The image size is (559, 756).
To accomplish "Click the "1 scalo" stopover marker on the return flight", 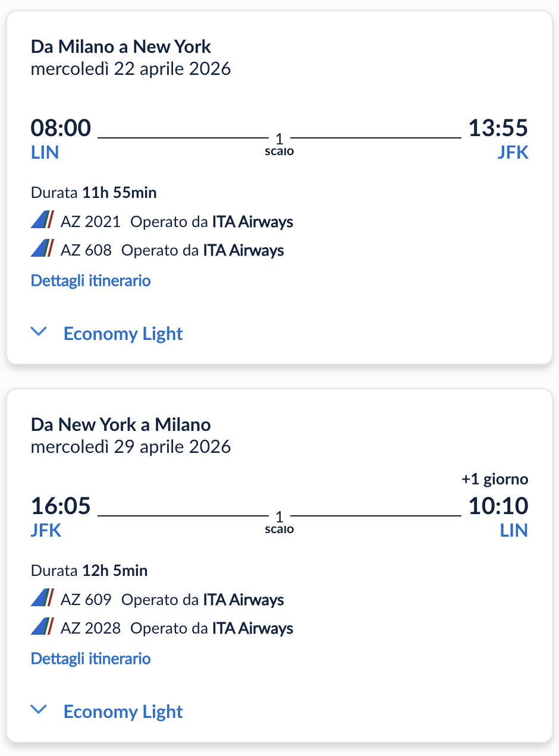I will pyautogui.click(x=279, y=522).
